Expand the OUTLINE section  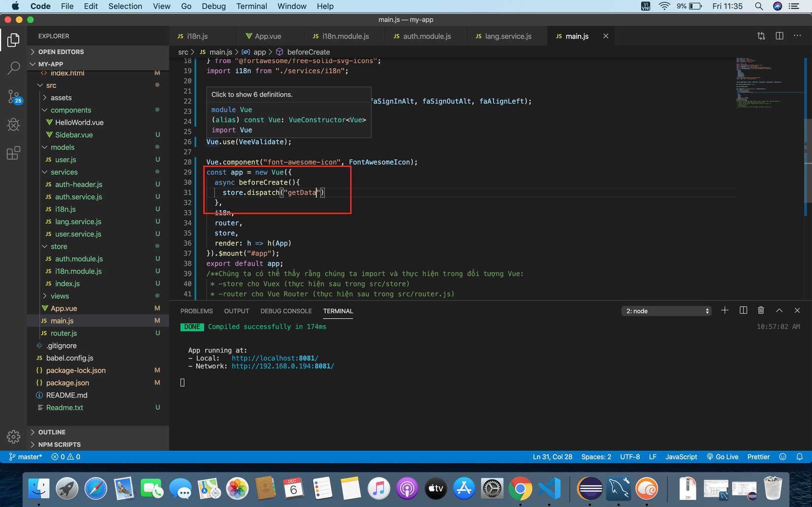52,432
